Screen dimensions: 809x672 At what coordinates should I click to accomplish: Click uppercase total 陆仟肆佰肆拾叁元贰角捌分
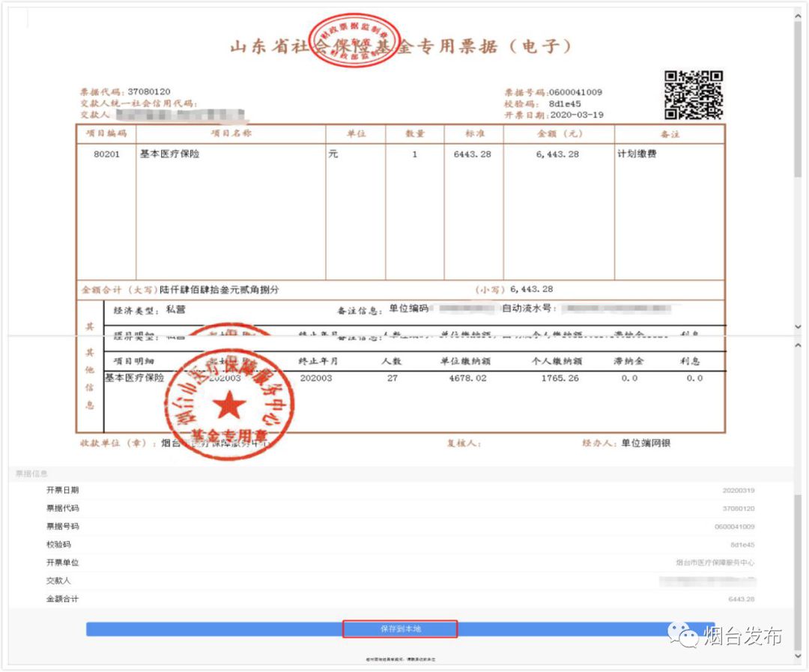219,289
